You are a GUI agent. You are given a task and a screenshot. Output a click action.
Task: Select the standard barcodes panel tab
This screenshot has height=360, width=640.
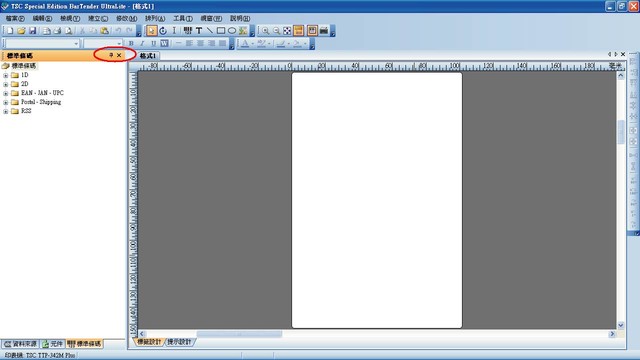(84, 344)
